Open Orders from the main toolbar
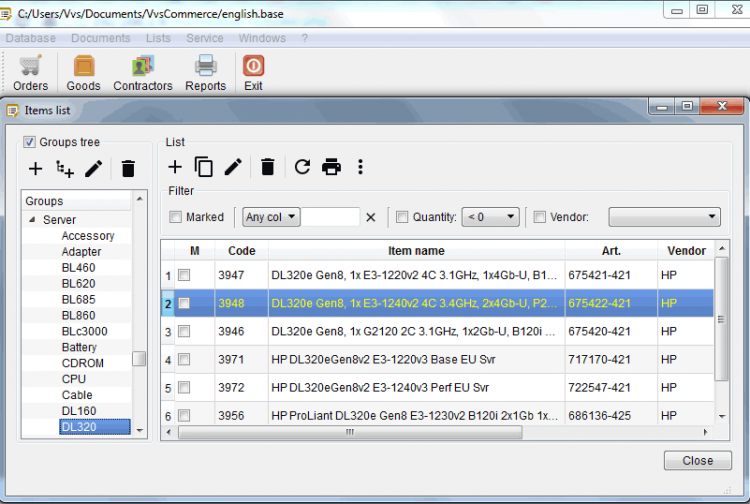 tap(30, 73)
